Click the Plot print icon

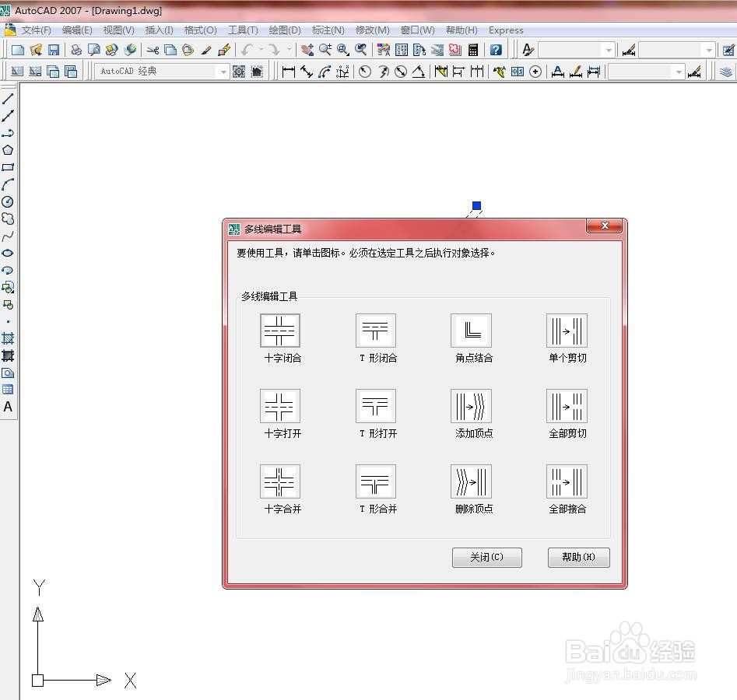(76, 49)
